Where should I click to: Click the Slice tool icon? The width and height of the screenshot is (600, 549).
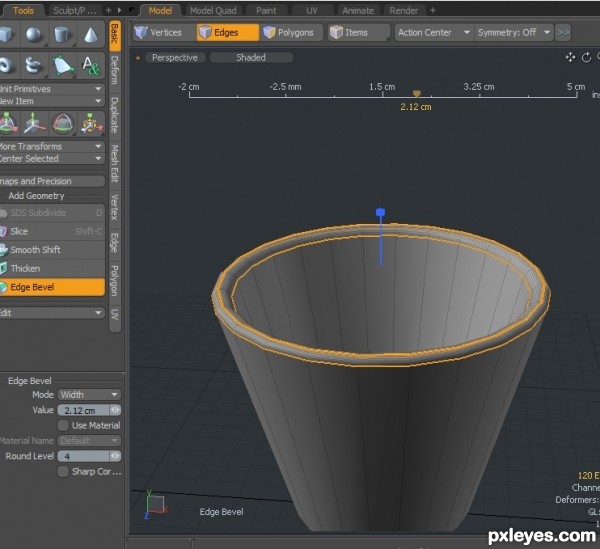point(3,231)
